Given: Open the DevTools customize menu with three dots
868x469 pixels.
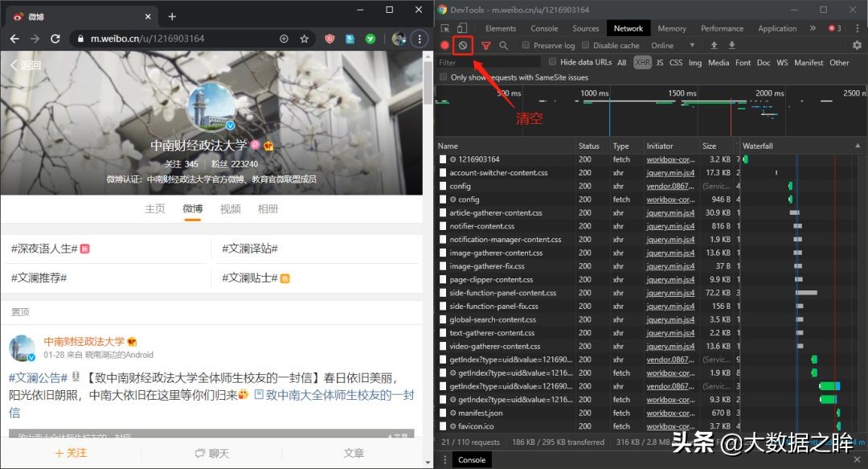Looking at the screenshot, I should click(x=857, y=27).
